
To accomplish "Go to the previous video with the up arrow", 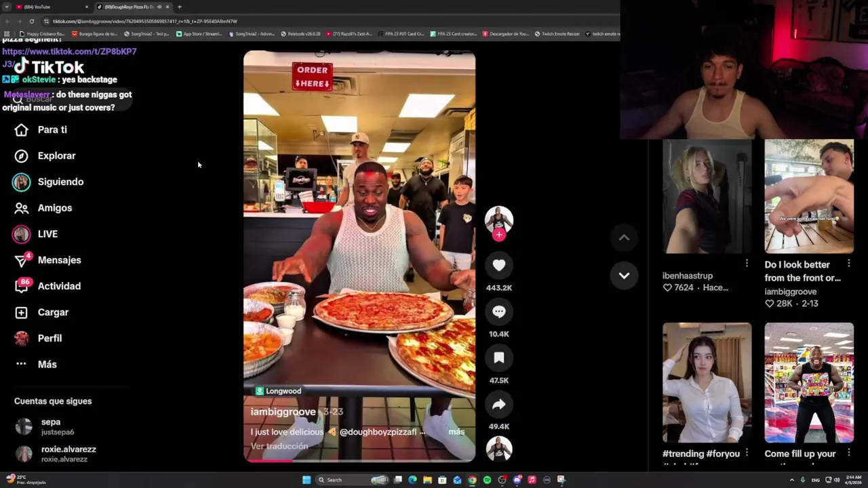I will tap(624, 237).
